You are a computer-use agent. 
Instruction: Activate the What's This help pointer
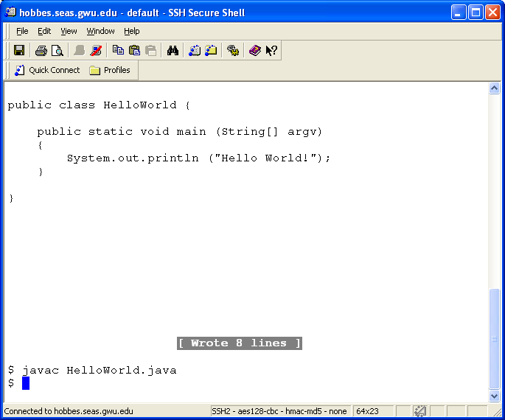(x=271, y=50)
